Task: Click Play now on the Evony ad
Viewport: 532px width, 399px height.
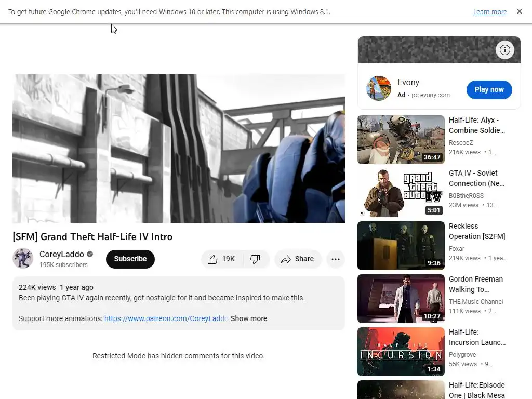Action: (489, 89)
